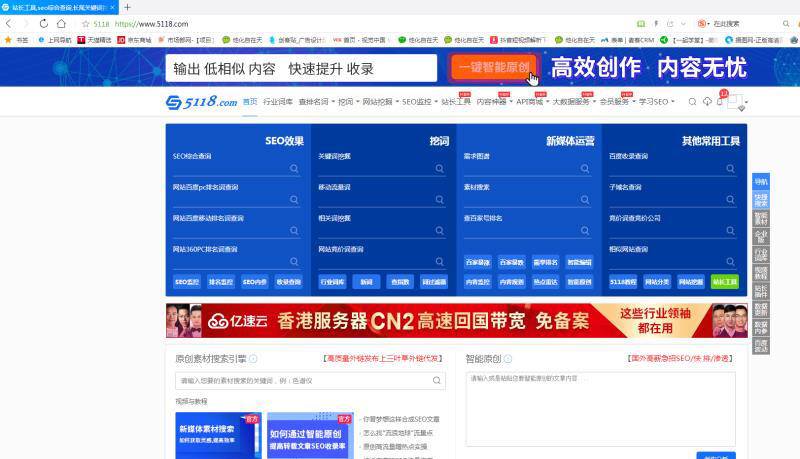Click the info icon next to 智能原创

pyautogui.click(x=508, y=359)
